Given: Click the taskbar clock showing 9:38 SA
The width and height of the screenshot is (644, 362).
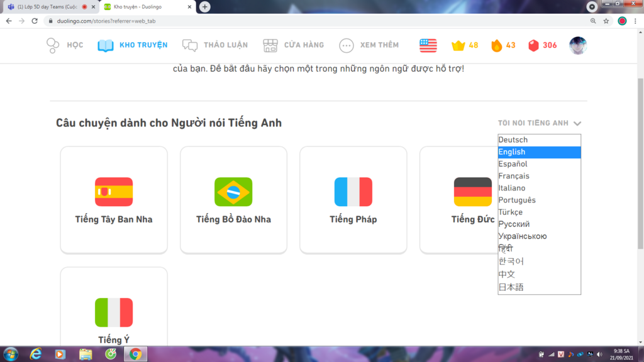Looking at the screenshot, I should click(621, 354).
